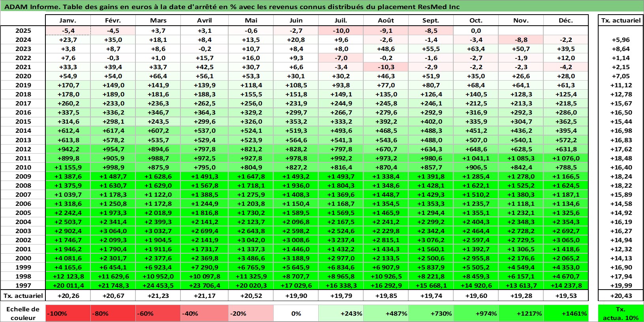This screenshot has height=322, width=644.
Task: Click the -10,0 cell for July 2025
Action: 341,30
